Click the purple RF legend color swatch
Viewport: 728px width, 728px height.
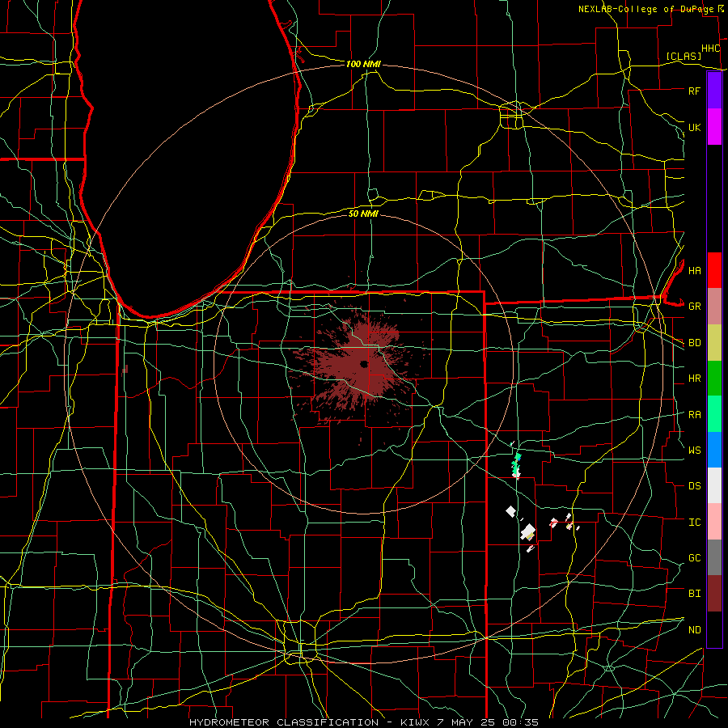click(x=714, y=91)
